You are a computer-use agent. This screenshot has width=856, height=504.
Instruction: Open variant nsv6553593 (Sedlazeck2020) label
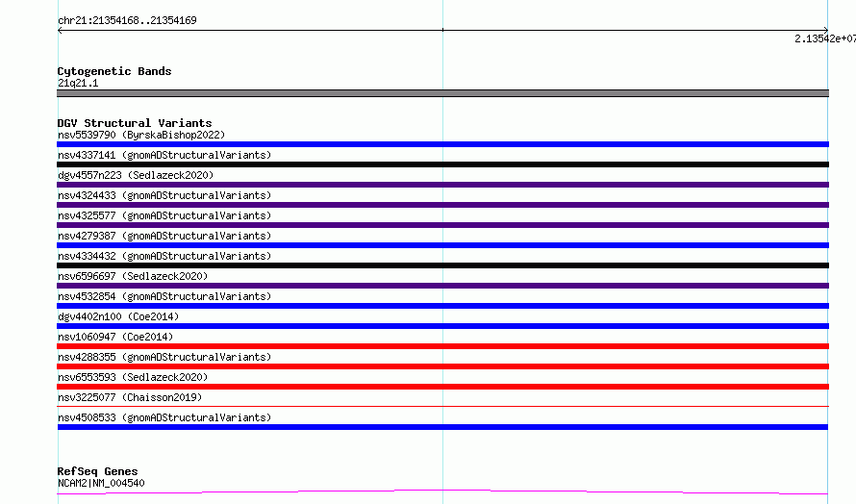coord(133,377)
